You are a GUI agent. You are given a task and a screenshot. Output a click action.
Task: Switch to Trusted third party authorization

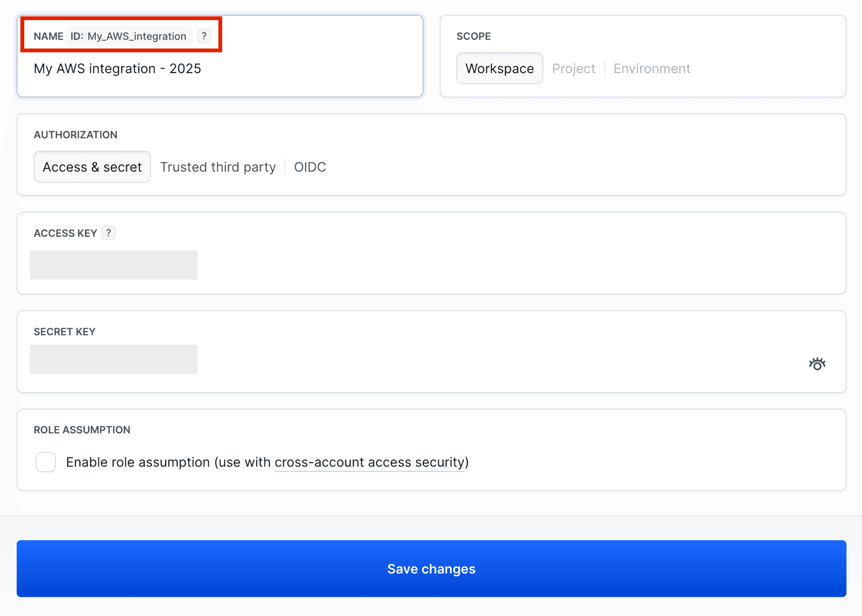pyautogui.click(x=218, y=166)
